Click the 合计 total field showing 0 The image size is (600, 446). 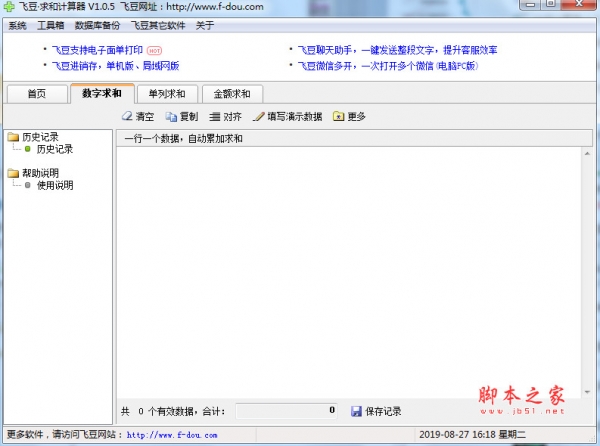286,411
